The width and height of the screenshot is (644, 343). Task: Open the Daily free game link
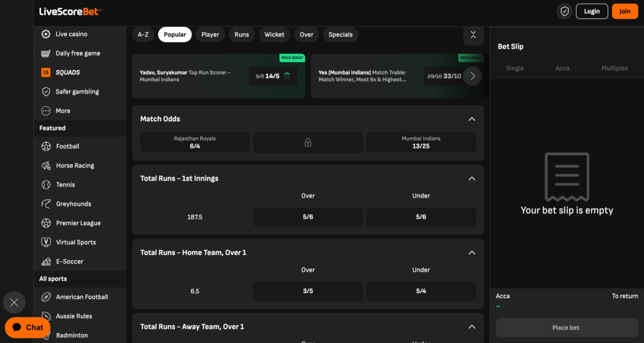coord(78,54)
